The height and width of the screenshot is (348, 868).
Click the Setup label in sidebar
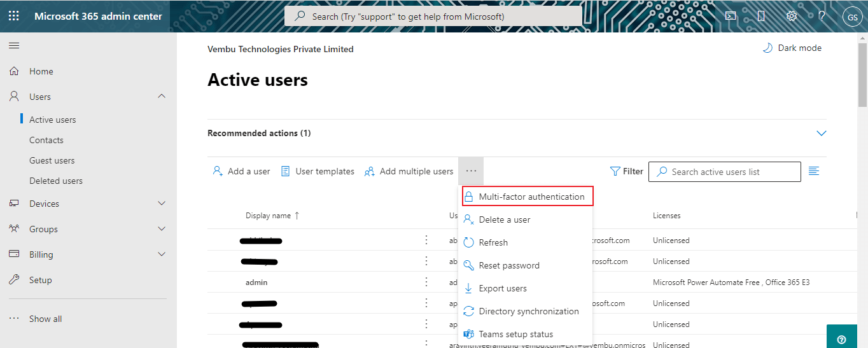(41, 280)
